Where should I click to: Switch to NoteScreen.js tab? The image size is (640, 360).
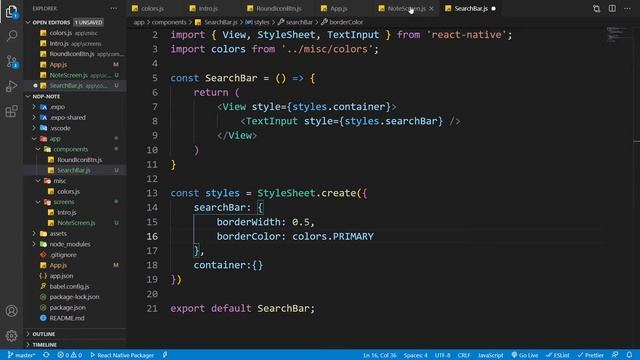click(x=406, y=8)
